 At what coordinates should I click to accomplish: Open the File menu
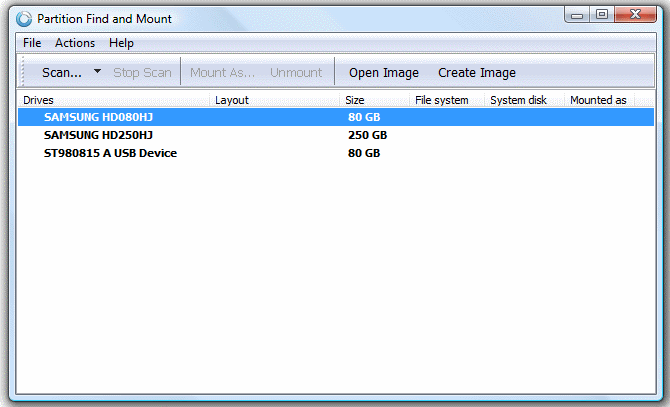tap(32, 43)
